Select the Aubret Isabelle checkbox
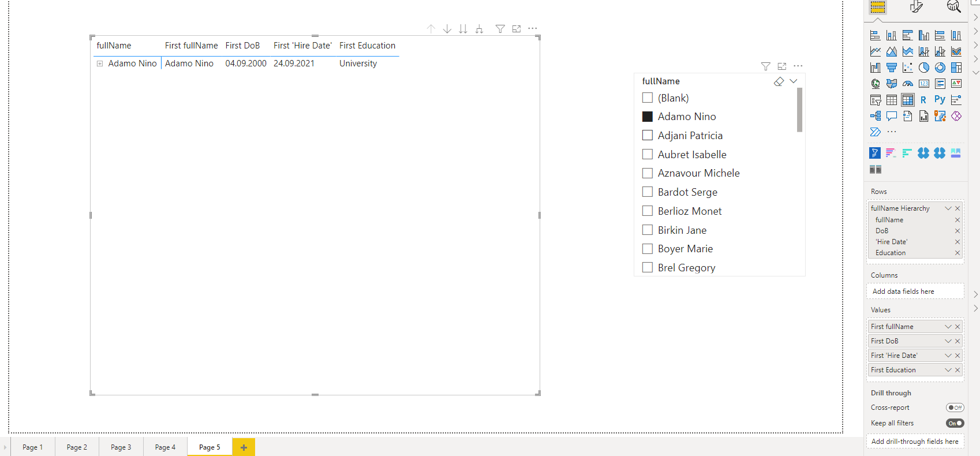 (648, 154)
